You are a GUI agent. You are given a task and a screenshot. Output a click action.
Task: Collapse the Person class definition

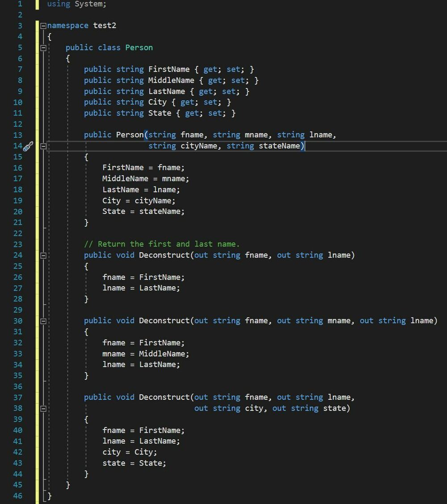point(43,47)
